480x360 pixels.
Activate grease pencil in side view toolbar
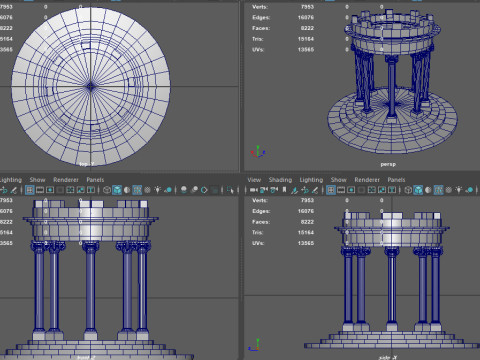[315, 190]
